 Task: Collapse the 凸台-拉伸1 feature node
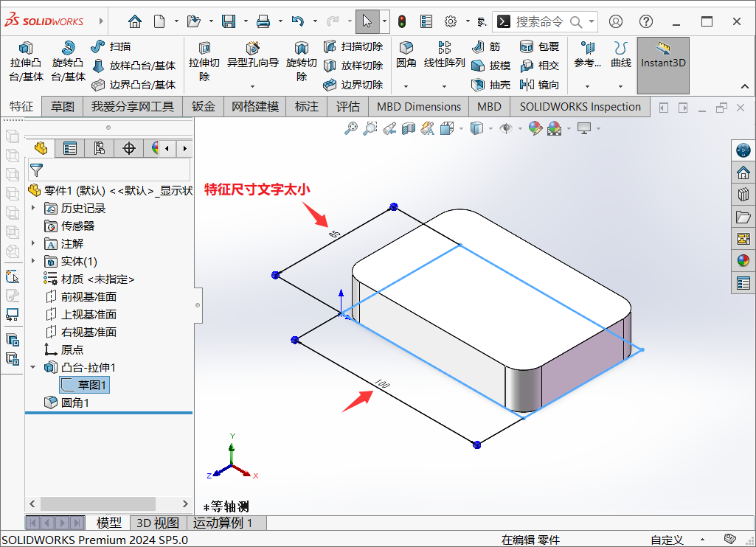tap(32, 367)
